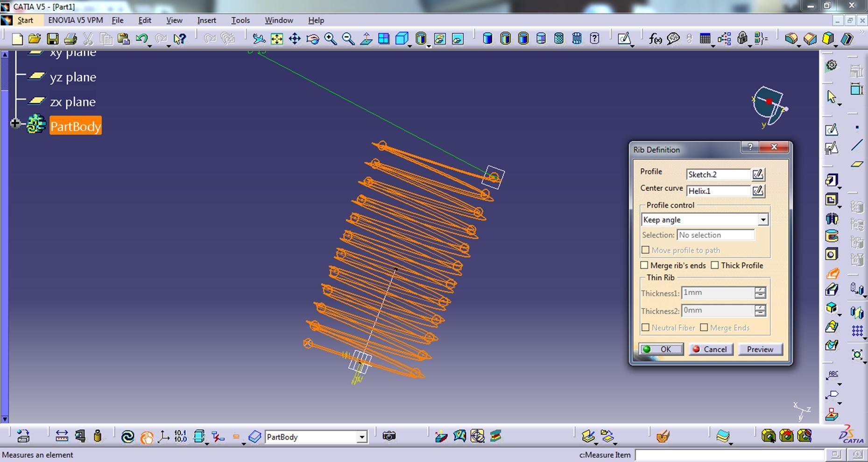
Task: Click the Pad tool in right toolbar
Action: point(832,180)
